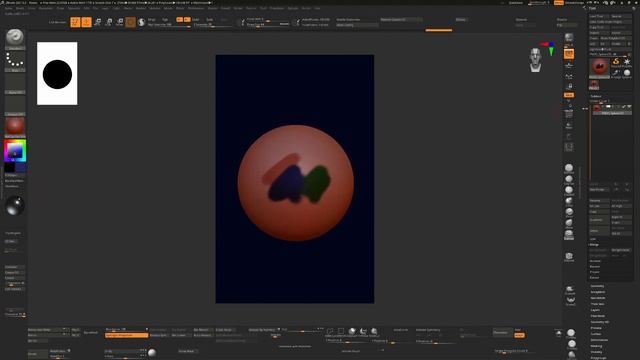This screenshot has width=640, height=360.
Task: Expand the Deformation section
Action: coord(599,340)
